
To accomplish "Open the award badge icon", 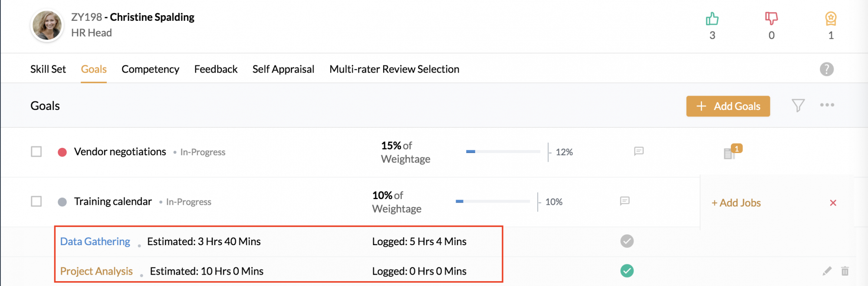I will pyautogui.click(x=831, y=19).
